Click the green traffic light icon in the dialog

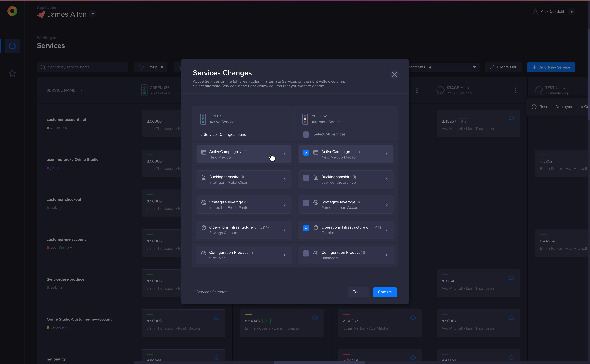[x=203, y=119]
